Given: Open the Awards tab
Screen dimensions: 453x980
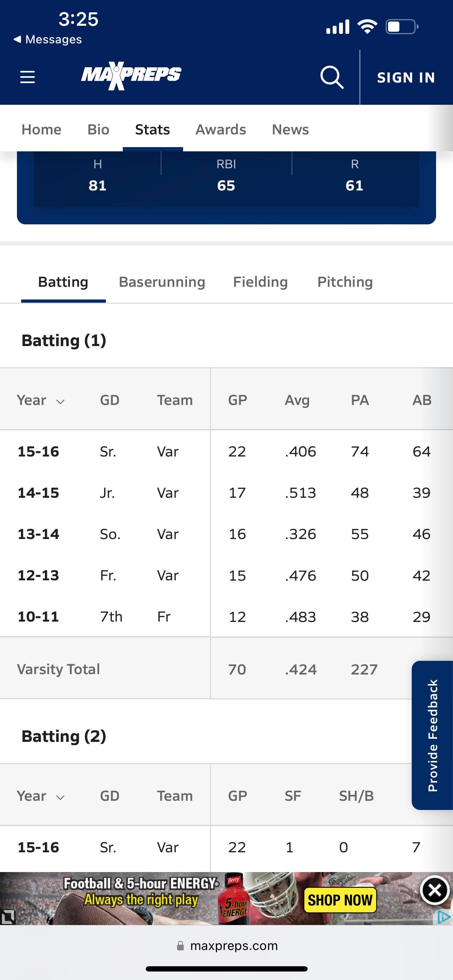Looking at the screenshot, I should coord(221,129).
